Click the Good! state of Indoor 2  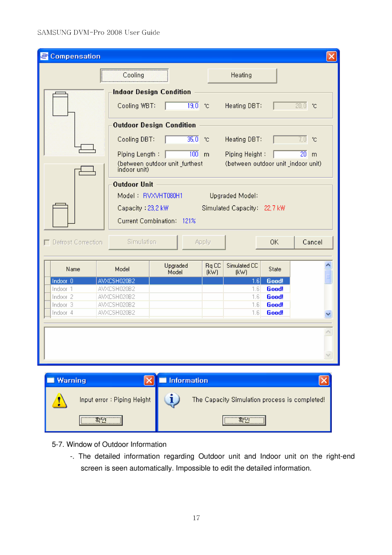click(x=275, y=297)
